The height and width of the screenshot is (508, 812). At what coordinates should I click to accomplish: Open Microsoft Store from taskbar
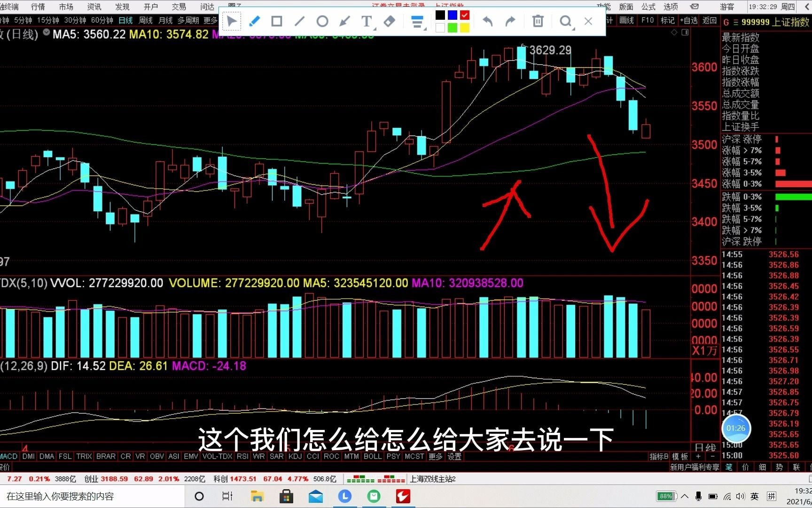pyautogui.click(x=286, y=496)
